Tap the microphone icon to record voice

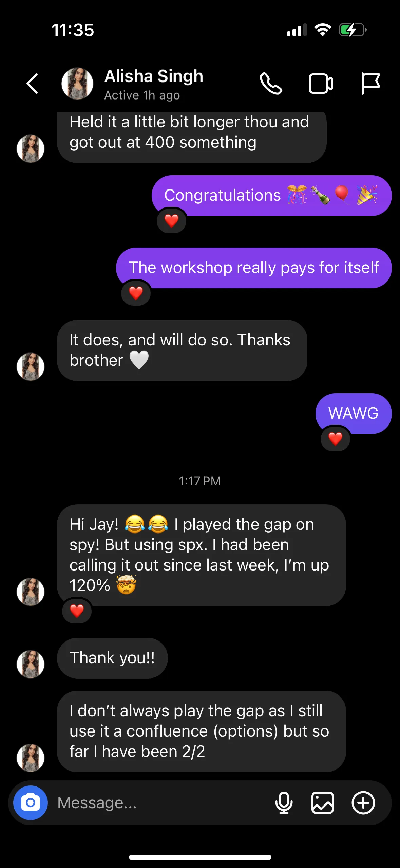pyautogui.click(x=284, y=803)
